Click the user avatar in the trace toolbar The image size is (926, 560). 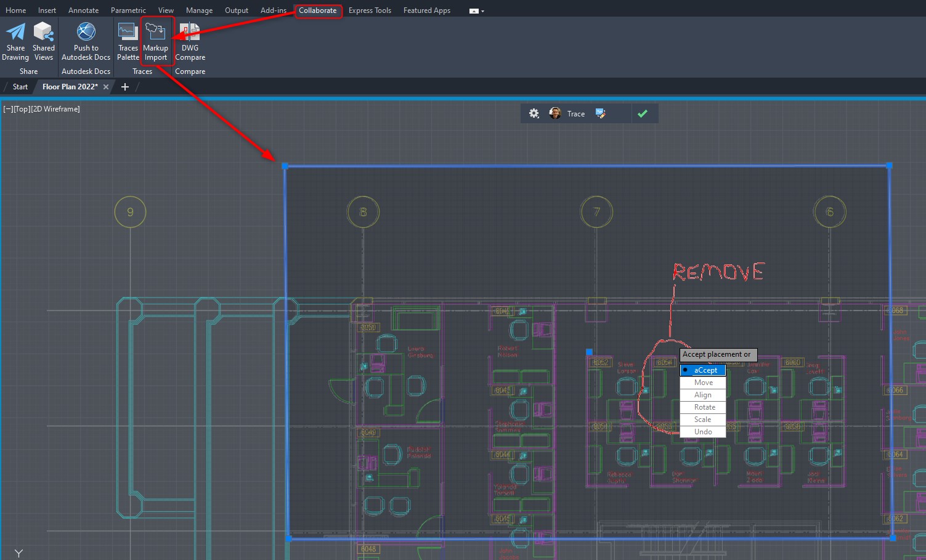pyautogui.click(x=555, y=113)
